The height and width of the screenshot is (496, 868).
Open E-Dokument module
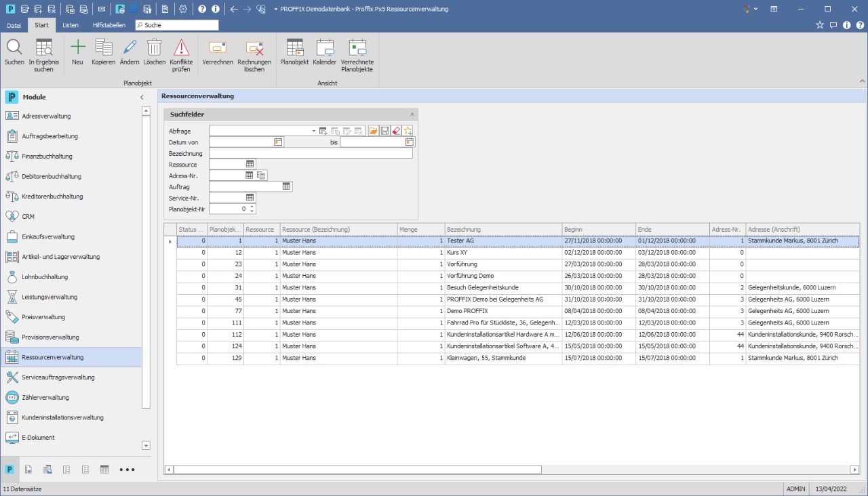coord(71,438)
